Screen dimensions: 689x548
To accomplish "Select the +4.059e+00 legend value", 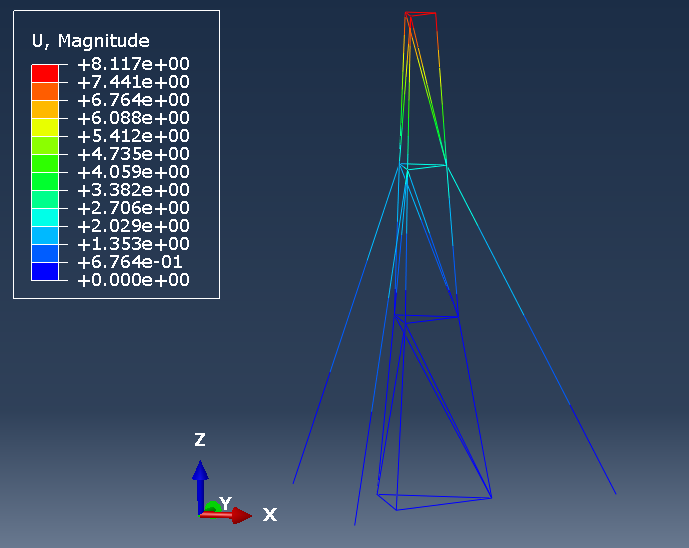I will [x=133, y=172].
